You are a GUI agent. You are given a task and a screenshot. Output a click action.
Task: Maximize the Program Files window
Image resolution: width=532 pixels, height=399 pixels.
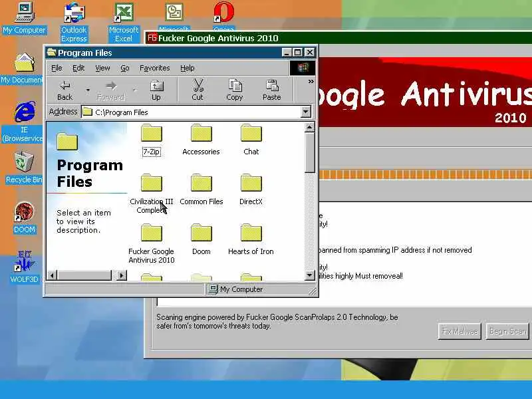click(297, 53)
